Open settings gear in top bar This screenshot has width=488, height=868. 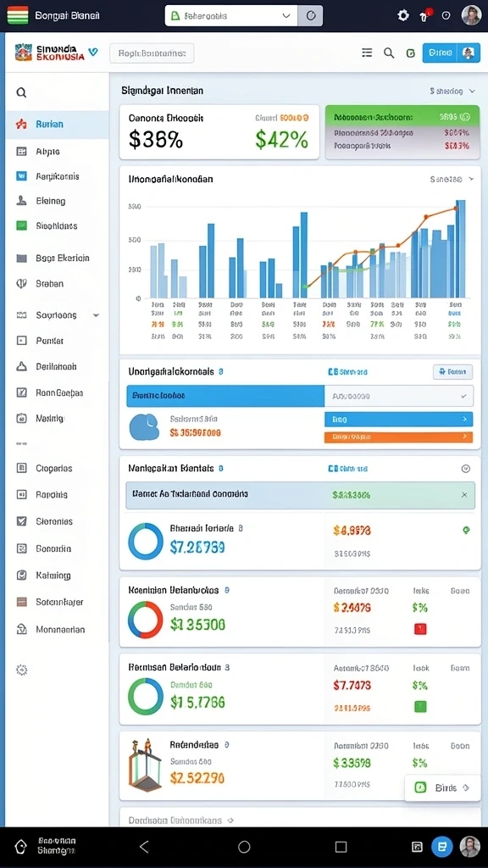pos(403,15)
